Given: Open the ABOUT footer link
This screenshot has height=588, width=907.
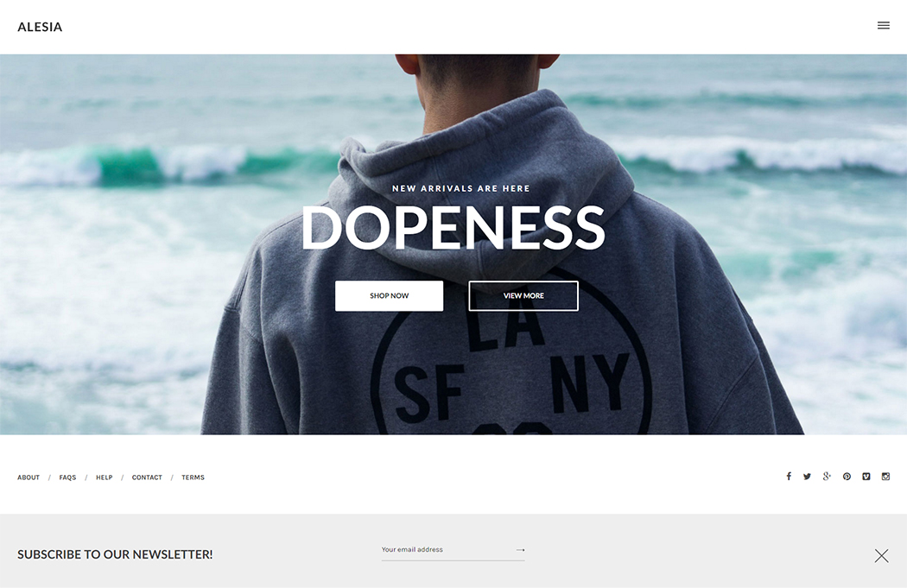Looking at the screenshot, I should click(29, 477).
